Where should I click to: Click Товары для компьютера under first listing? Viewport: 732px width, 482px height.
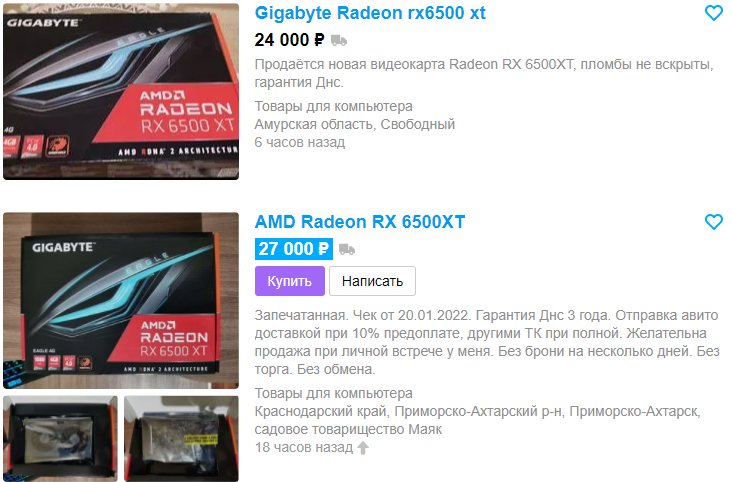tap(333, 106)
